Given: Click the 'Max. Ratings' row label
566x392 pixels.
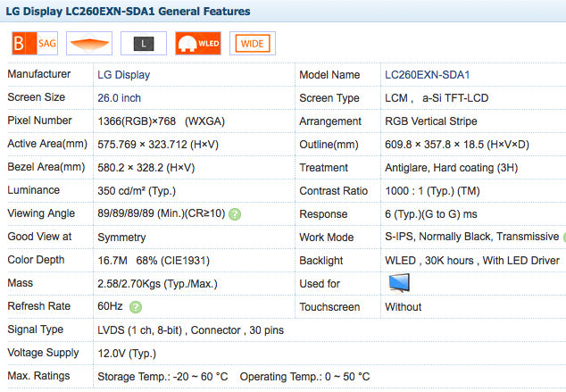Looking at the screenshot, I should click(38, 376).
